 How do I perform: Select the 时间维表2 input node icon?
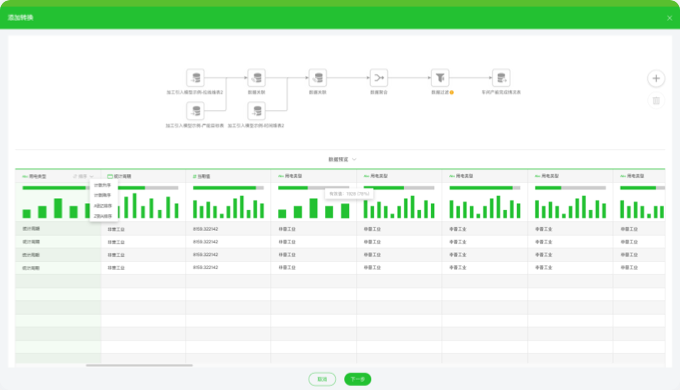click(256, 111)
